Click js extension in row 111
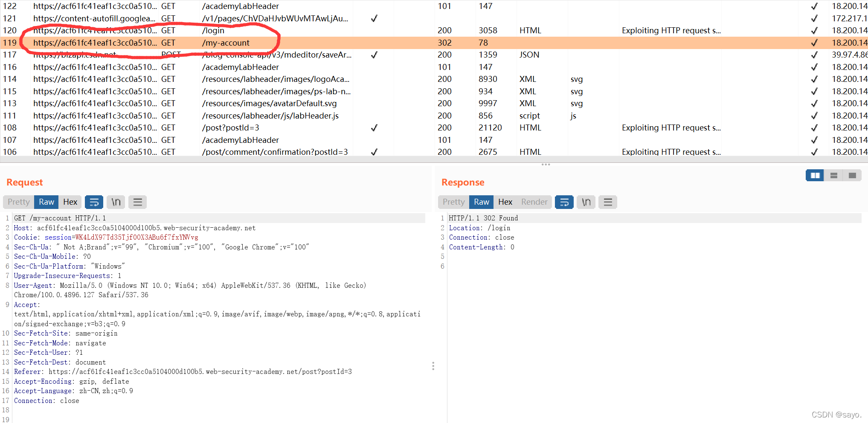The image size is (868, 423). coord(573,116)
